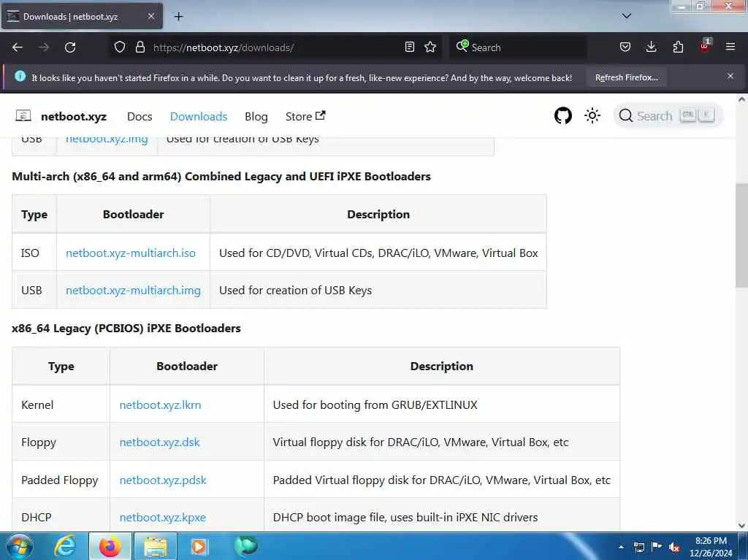Image resolution: width=748 pixels, height=560 pixels.
Task: Click 'Used for booting from GRUB/EXTLINUX' cell
Action: [441, 404]
